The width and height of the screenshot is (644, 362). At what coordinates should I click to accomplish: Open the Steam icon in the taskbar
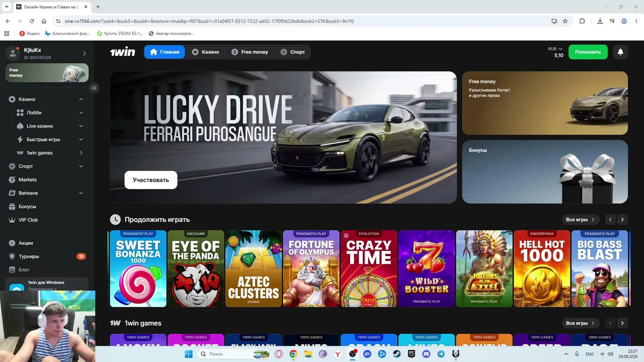396,354
